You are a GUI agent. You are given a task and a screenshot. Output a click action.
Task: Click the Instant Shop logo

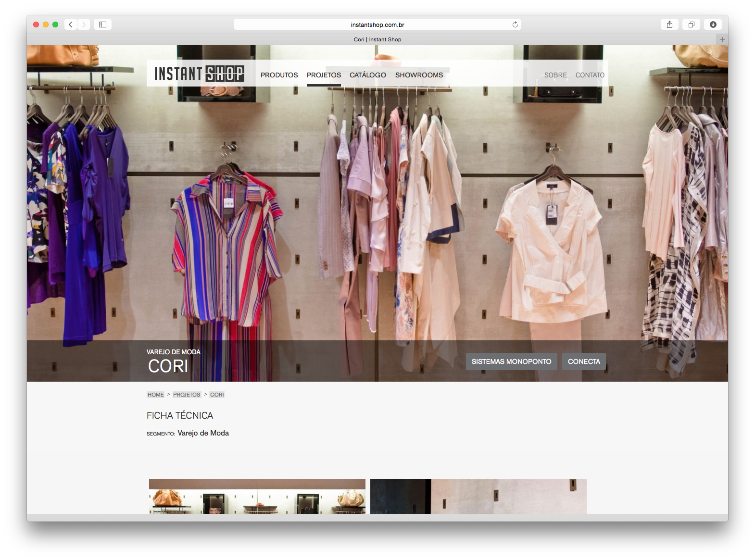[x=199, y=74]
